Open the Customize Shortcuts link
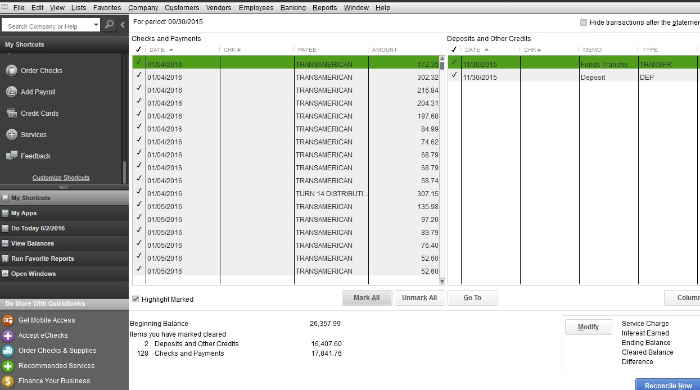700x390 pixels. 61,178
